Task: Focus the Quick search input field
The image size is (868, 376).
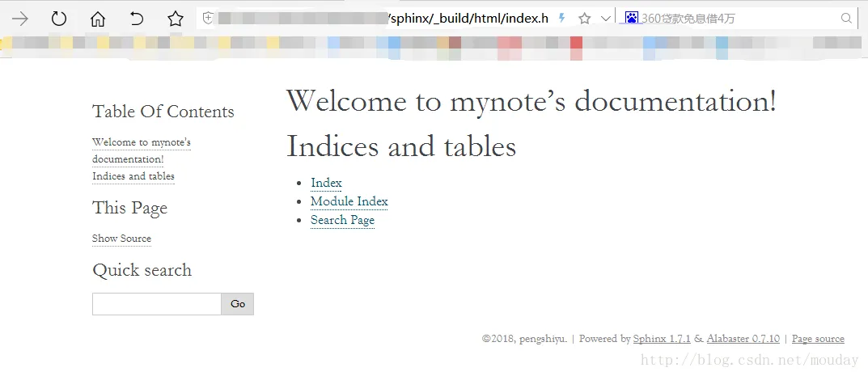Action: pyautogui.click(x=157, y=304)
